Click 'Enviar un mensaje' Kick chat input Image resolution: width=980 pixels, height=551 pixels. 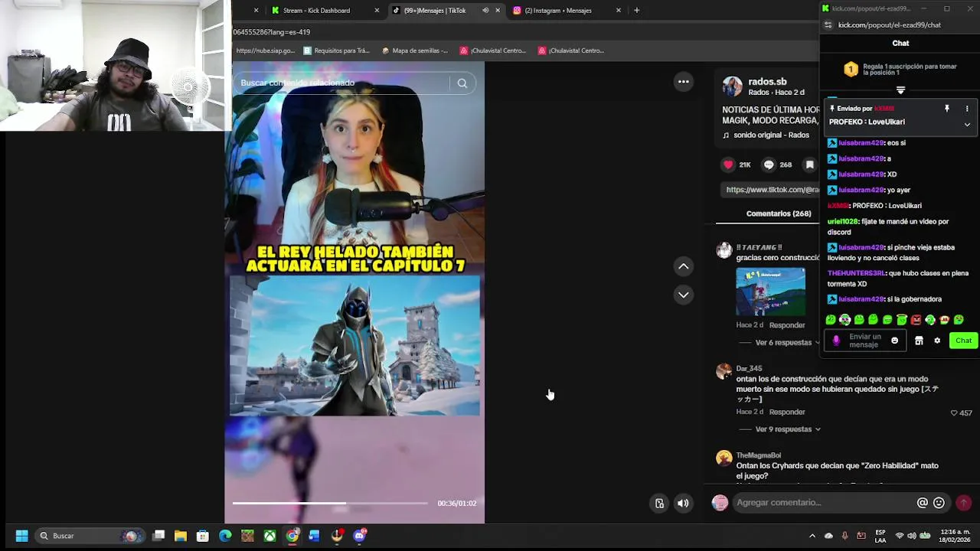tap(864, 341)
